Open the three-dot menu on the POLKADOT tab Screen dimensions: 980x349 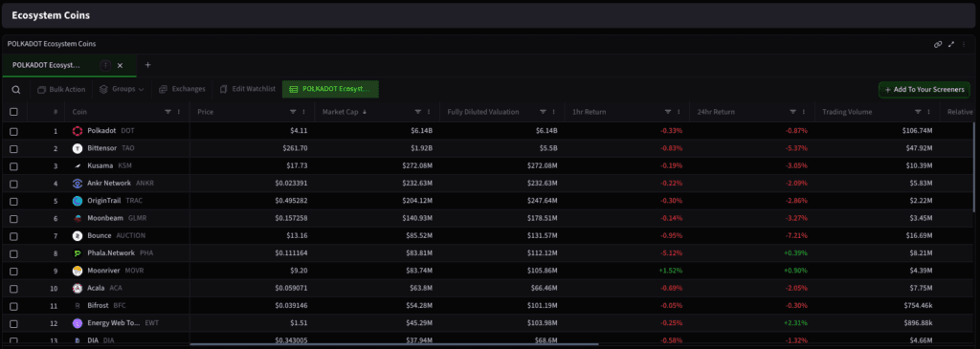(105, 65)
